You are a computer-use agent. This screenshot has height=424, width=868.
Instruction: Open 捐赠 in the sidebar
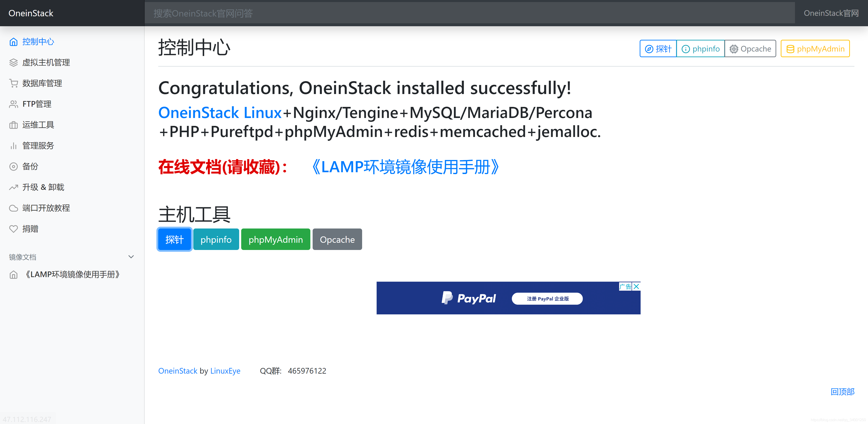pos(30,229)
